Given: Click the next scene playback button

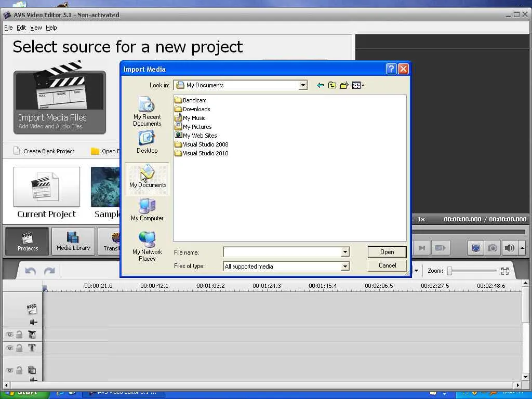Looking at the screenshot, I should coord(440,248).
